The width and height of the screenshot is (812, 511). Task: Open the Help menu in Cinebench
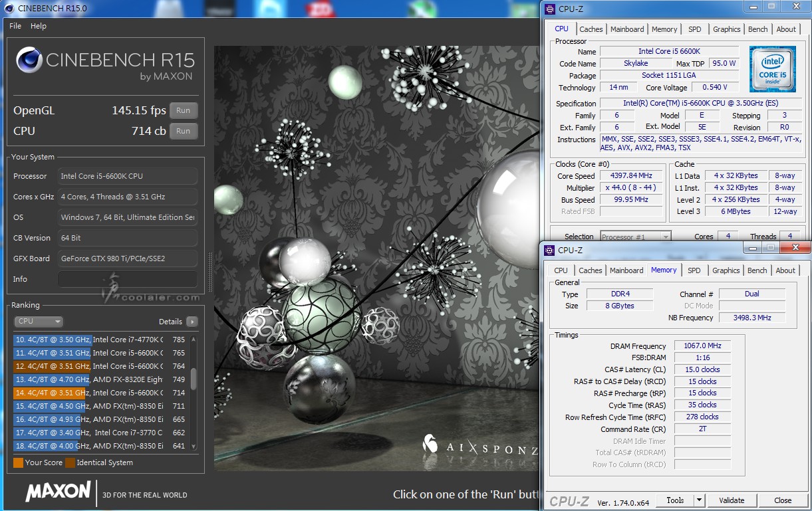pyautogui.click(x=39, y=26)
